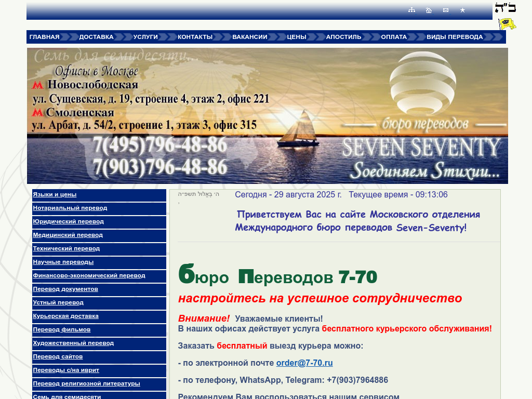Click the order@7-70.ru email link
The height and width of the screenshot is (399, 532).
[x=304, y=363]
